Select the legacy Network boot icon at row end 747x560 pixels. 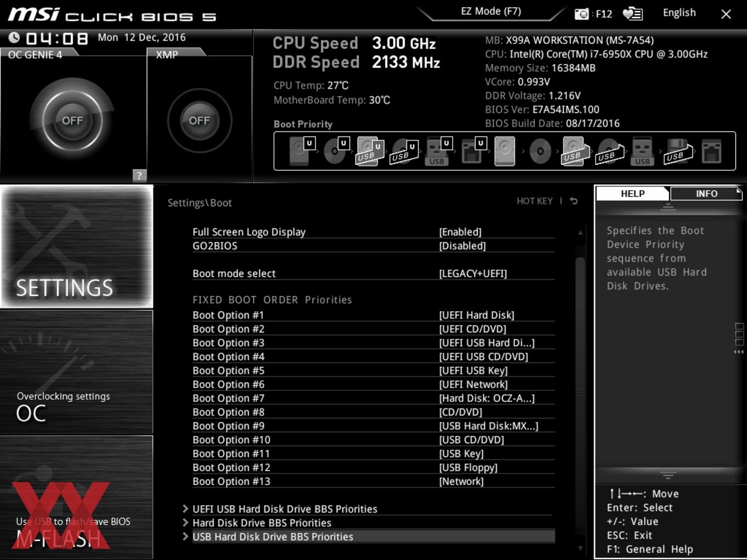point(711,151)
